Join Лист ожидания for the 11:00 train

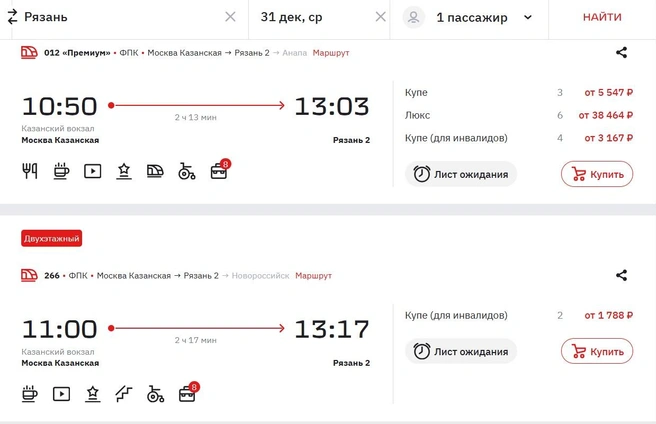coord(461,351)
